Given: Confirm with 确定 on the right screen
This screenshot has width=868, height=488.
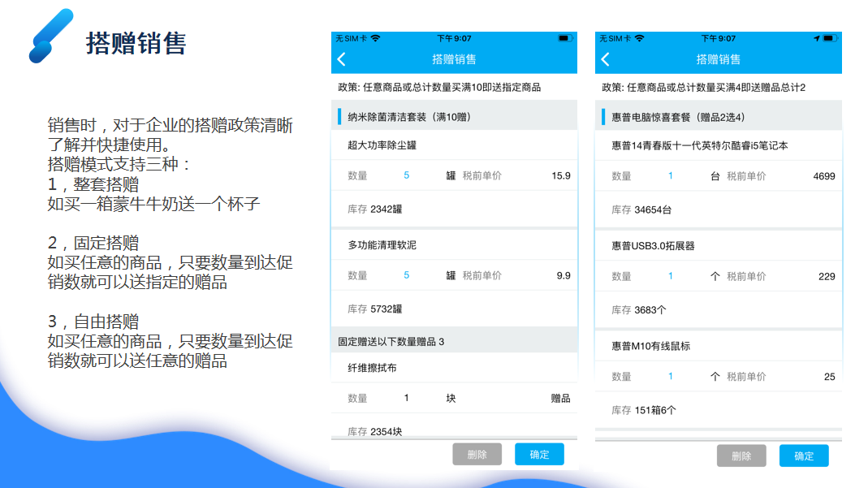Looking at the screenshot, I should 804,456.
